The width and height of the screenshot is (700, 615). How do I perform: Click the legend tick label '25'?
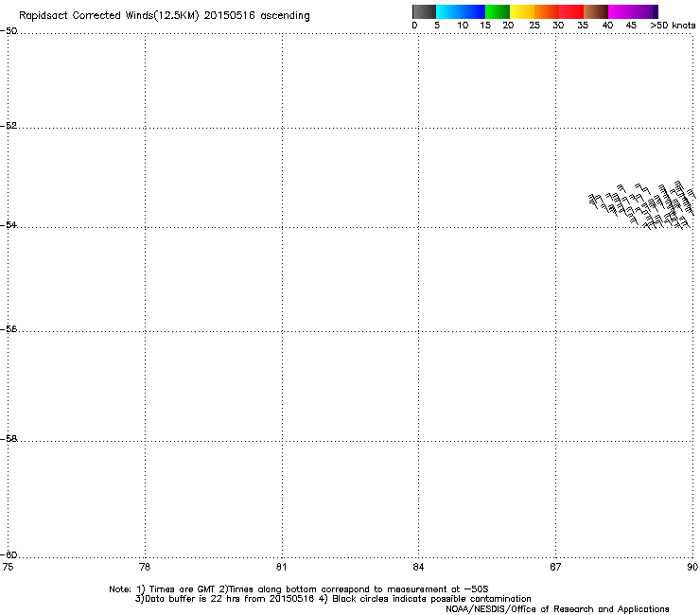click(x=534, y=26)
